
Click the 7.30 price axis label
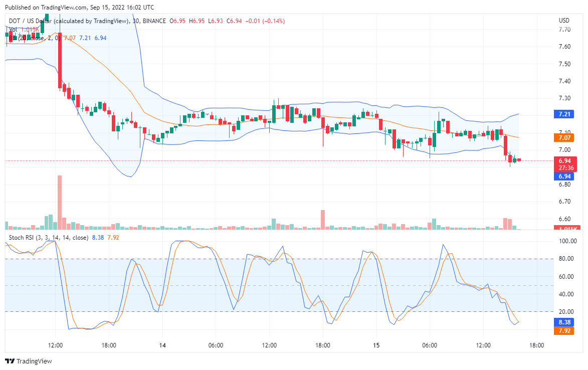(x=564, y=98)
